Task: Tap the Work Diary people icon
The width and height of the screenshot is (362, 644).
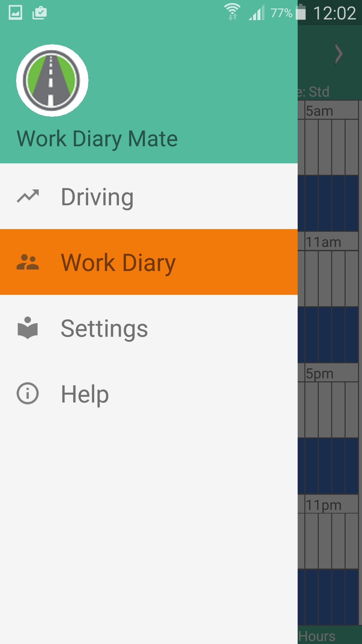Action: [28, 262]
